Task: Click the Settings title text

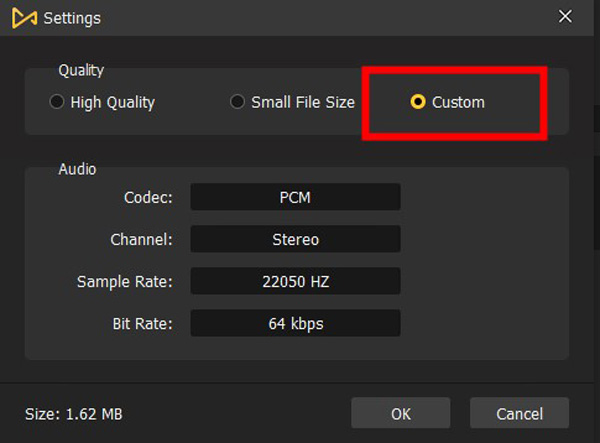Action: click(72, 18)
